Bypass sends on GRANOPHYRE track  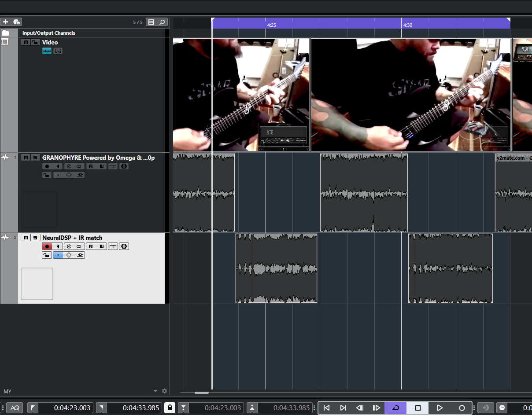pos(79,175)
